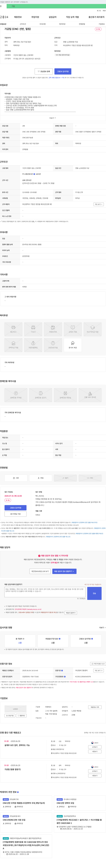Viewport: 106px width, 868px height.
Task: Click the 면접 screening method icon
Action: (x=41, y=478)
